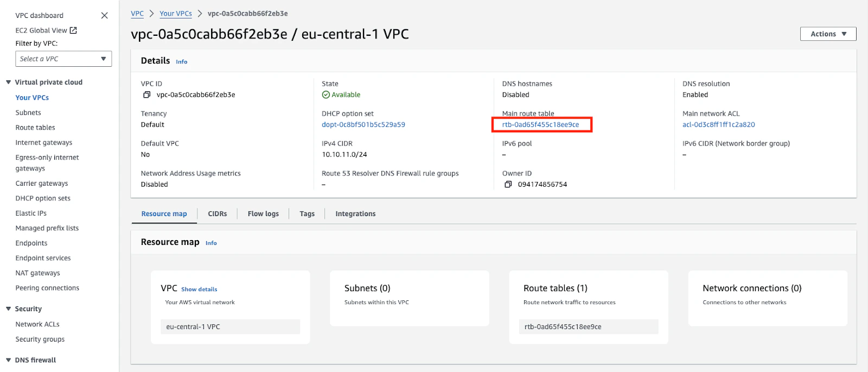868x372 pixels.
Task: Click Show details in VPC card
Action: [x=199, y=289]
